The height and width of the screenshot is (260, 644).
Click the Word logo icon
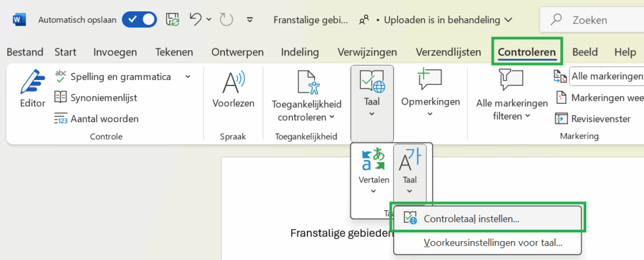(x=18, y=20)
